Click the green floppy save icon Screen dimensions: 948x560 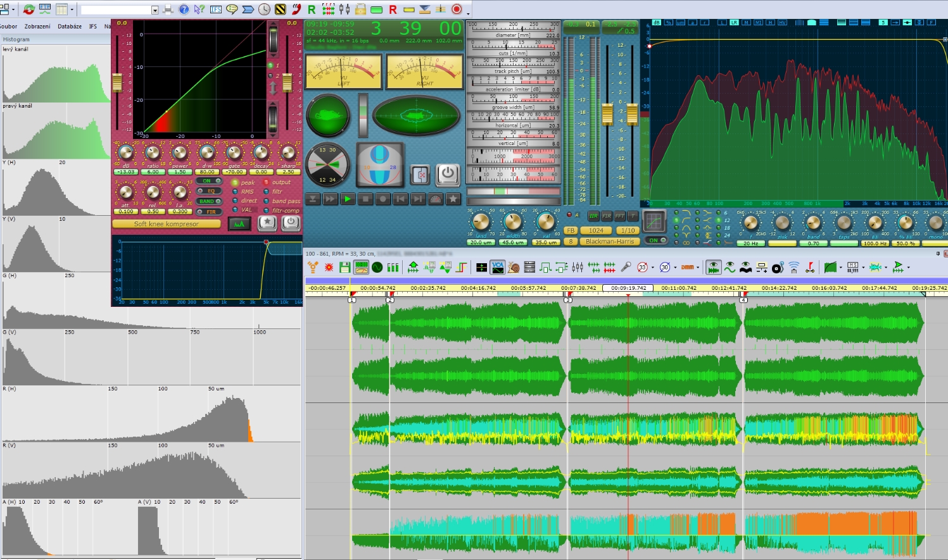coord(344,267)
